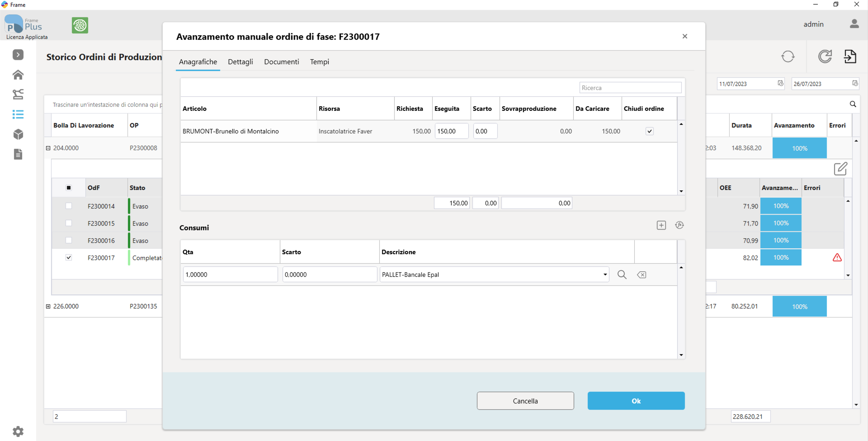Click the refresh icon in toolbar
Screen dimensions: 868x441
click(825, 56)
